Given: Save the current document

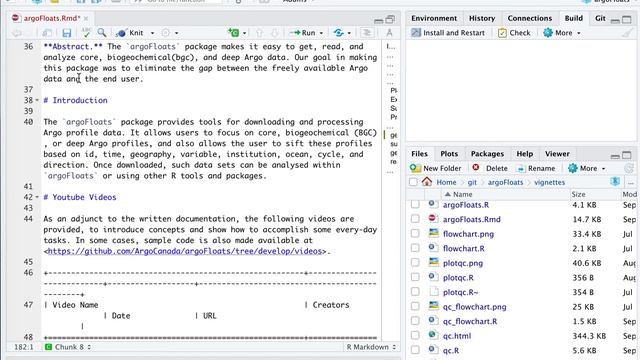Looking at the screenshot, I should [67, 33].
